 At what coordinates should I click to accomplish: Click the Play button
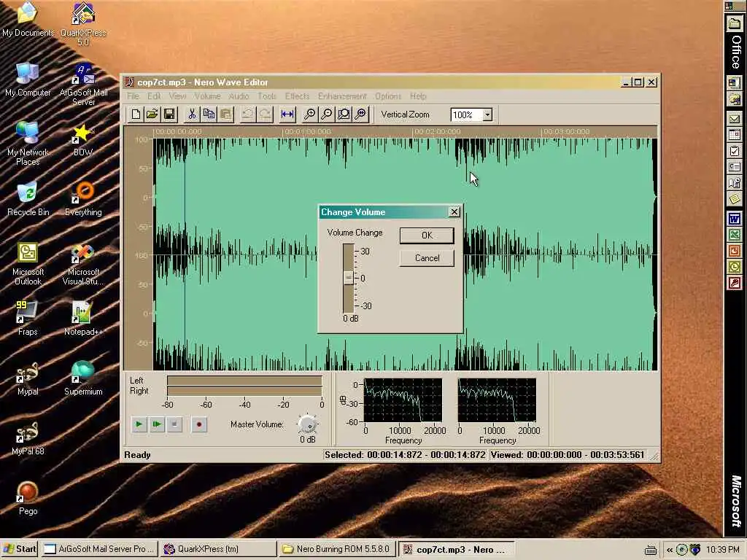click(139, 424)
